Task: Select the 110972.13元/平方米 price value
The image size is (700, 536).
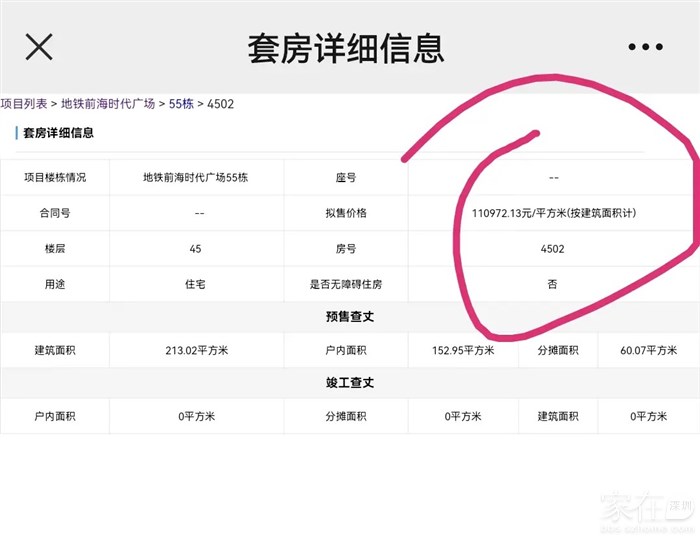Action: [x=553, y=213]
